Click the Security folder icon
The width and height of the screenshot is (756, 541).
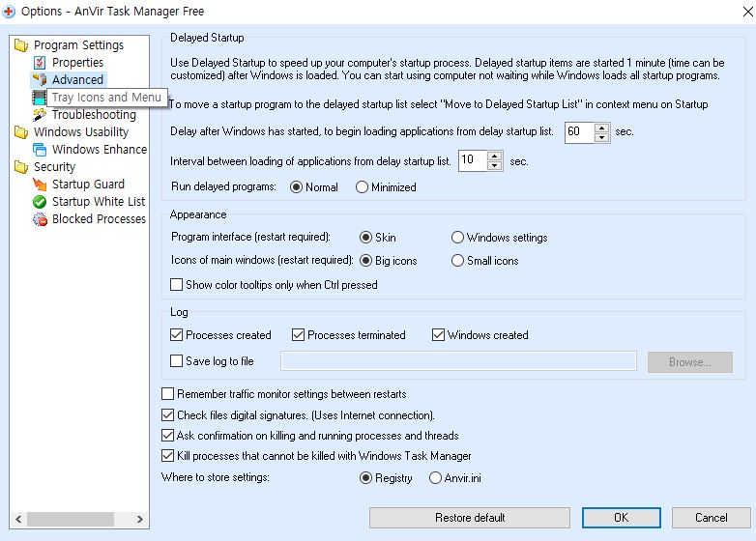(20, 167)
